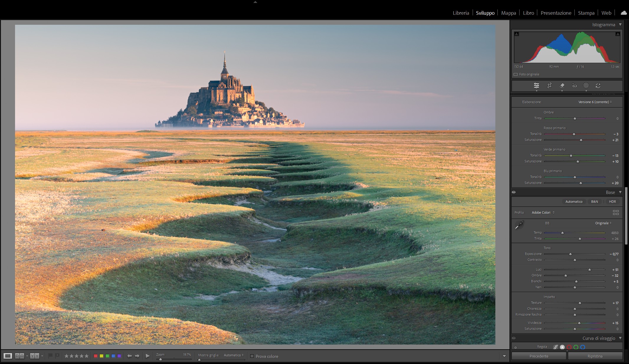Screen dimensions: 629x364
Task: Pick the white balance eyedropper tool
Action: click(x=519, y=225)
